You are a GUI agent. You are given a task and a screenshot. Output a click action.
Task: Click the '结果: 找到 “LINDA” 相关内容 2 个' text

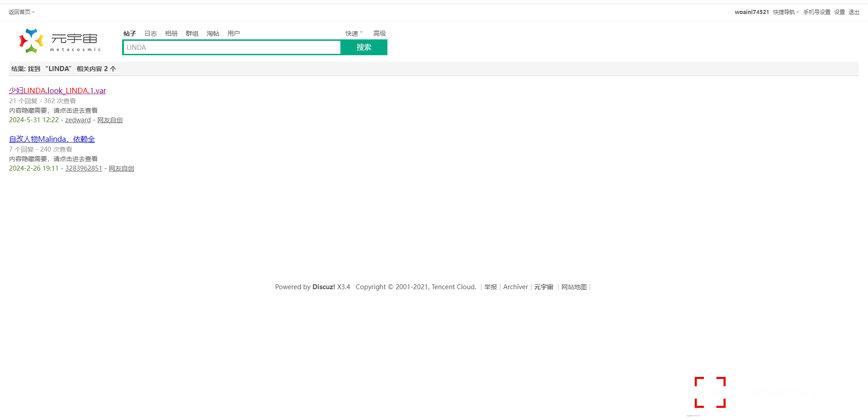(64, 69)
